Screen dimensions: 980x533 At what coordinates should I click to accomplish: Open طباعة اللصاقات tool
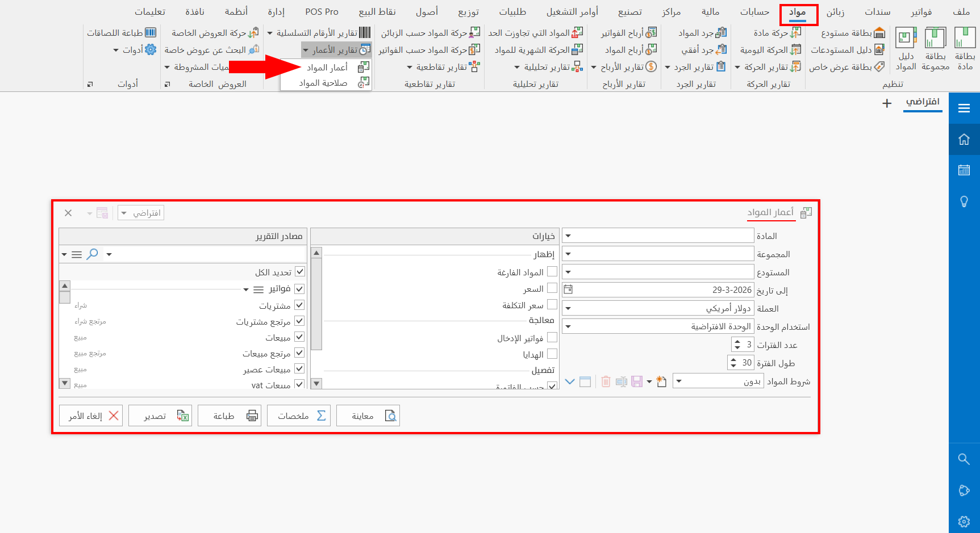coord(121,32)
